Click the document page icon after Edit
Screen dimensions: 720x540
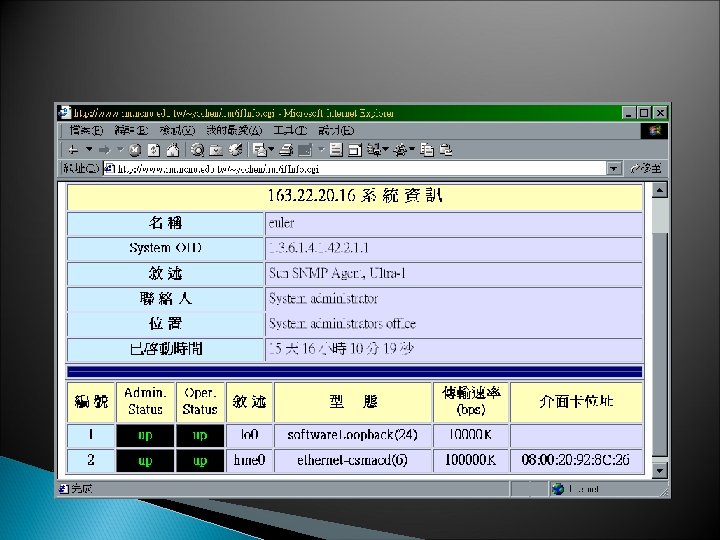point(336,150)
